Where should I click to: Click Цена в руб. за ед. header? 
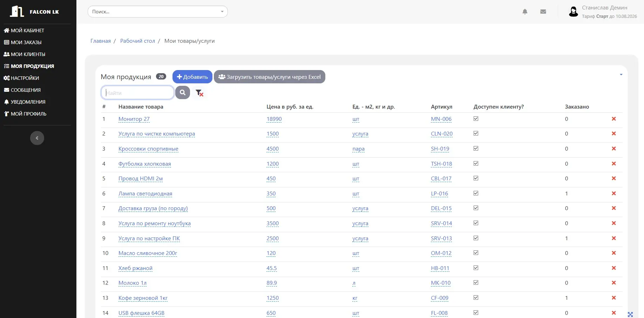tap(290, 106)
